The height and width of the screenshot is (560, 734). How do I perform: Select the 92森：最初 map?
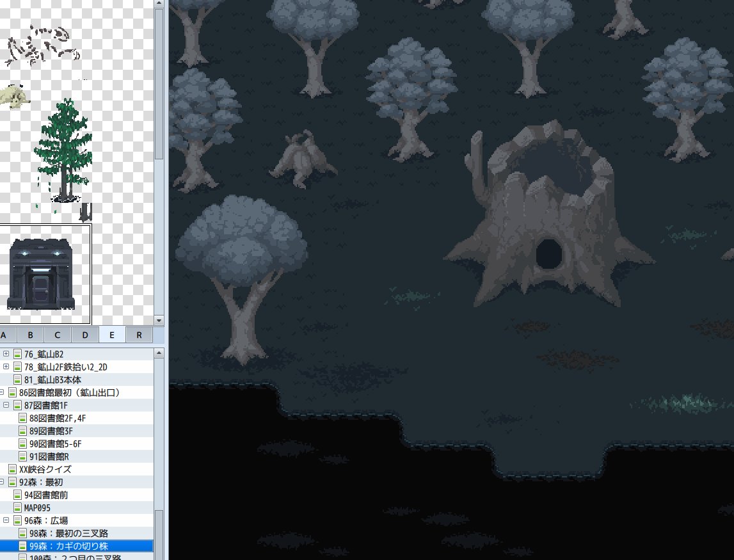tap(41, 483)
